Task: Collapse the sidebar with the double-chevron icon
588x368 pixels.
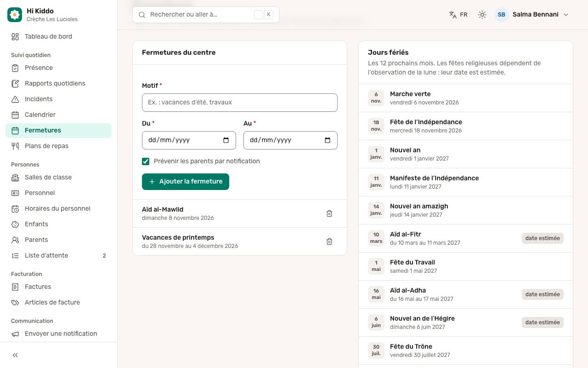Action: pyautogui.click(x=15, y=355)
